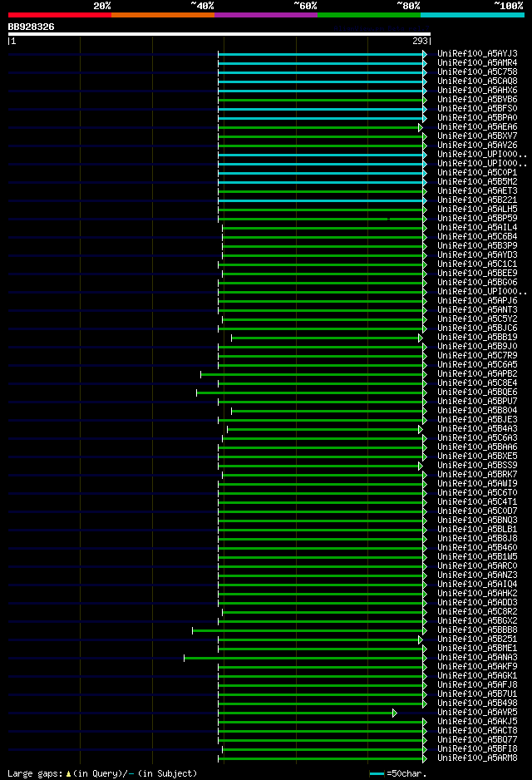The image size is (532, 780).
Task: Open hit UniRef100_A5APJ6
Action: pos(477,300)
